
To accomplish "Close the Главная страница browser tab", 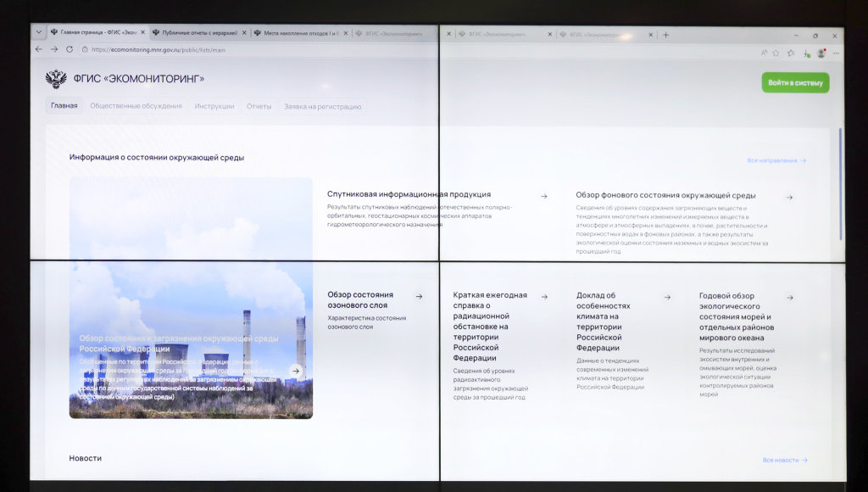I will (142, 33).
